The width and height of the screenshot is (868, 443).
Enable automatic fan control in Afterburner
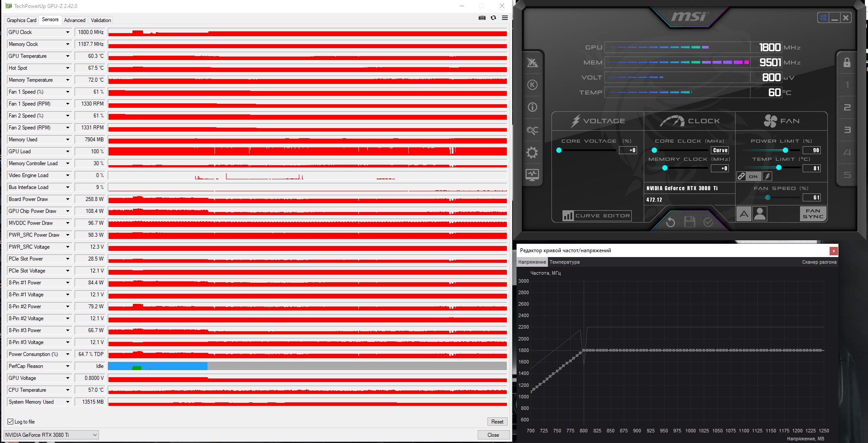[744, 214]
